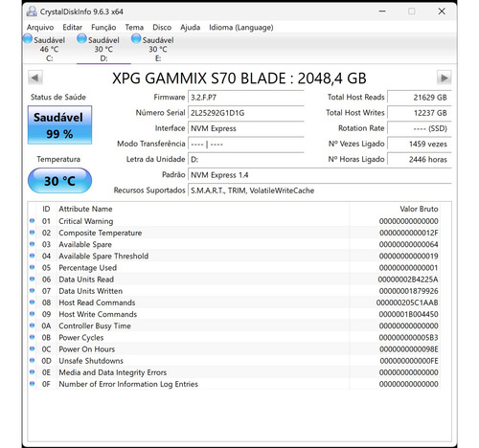The width and height of the screenshot is (479, 448).
Task: Click the 30 °C temperature button
Action: tap(59, 181)
